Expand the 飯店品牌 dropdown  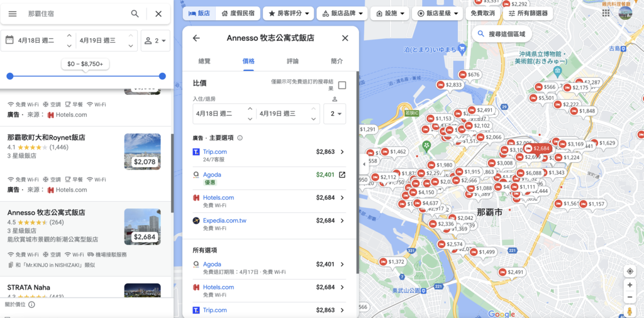point(341,13)
